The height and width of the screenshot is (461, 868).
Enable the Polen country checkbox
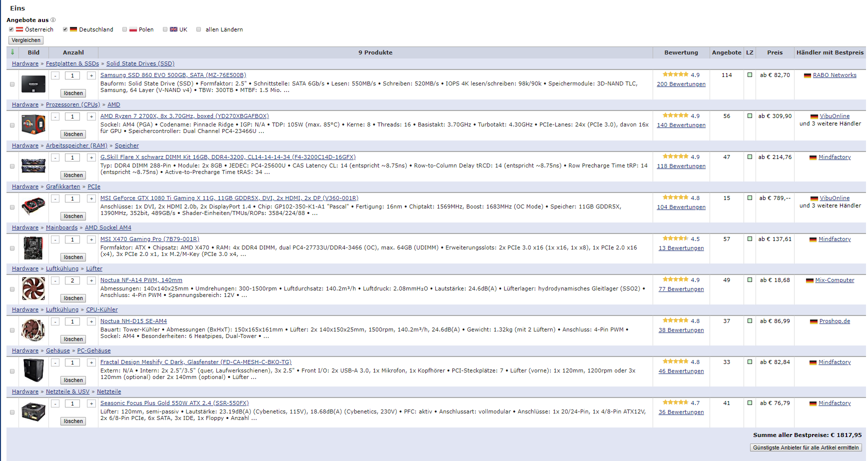tap(125, 29)
